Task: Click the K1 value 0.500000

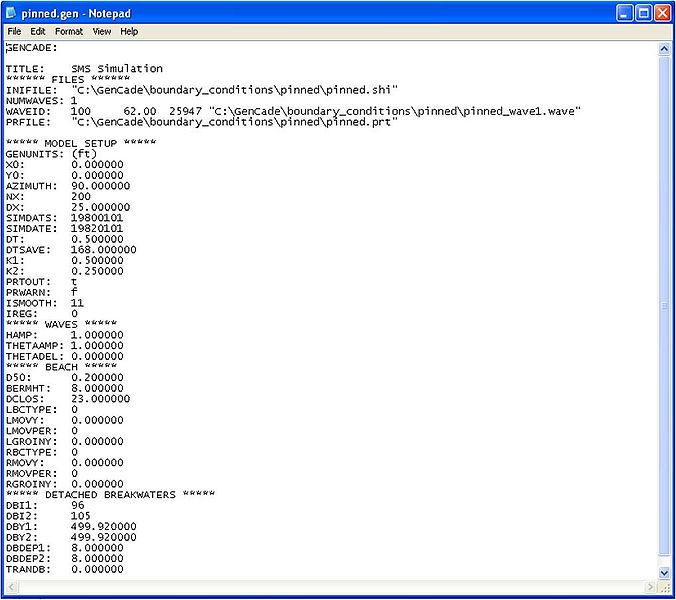Action: [97, 260]
